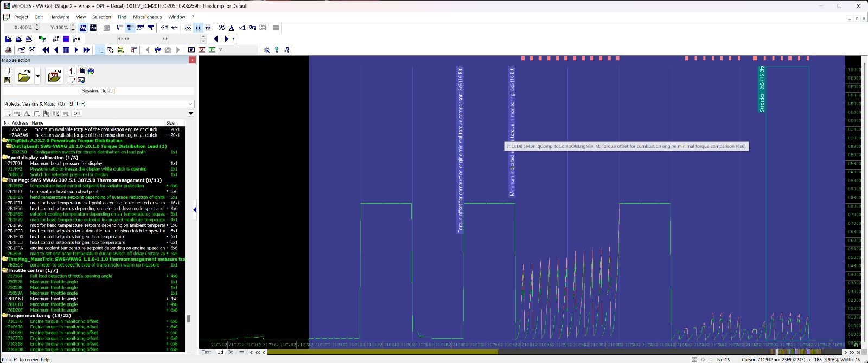Click the new blank document icon in Map selection

point(7,71)
